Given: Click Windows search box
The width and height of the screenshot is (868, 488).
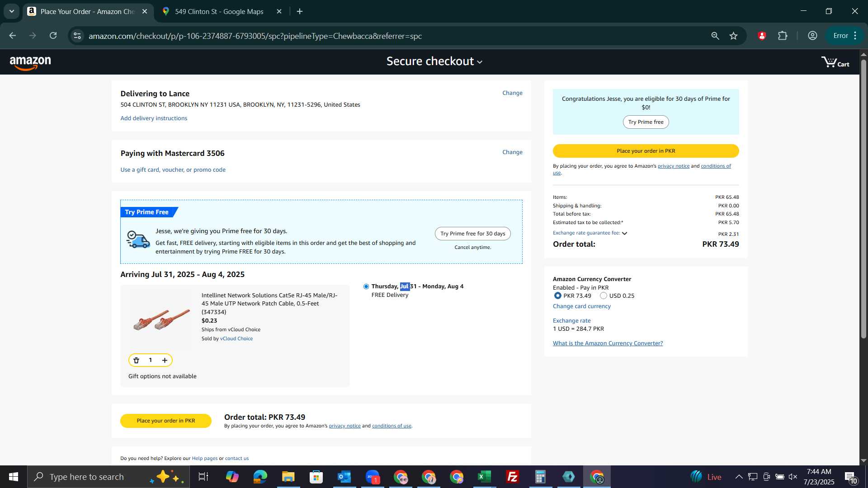Looking at the screenshot, I should pyautogui.click(x=108, y=477).
